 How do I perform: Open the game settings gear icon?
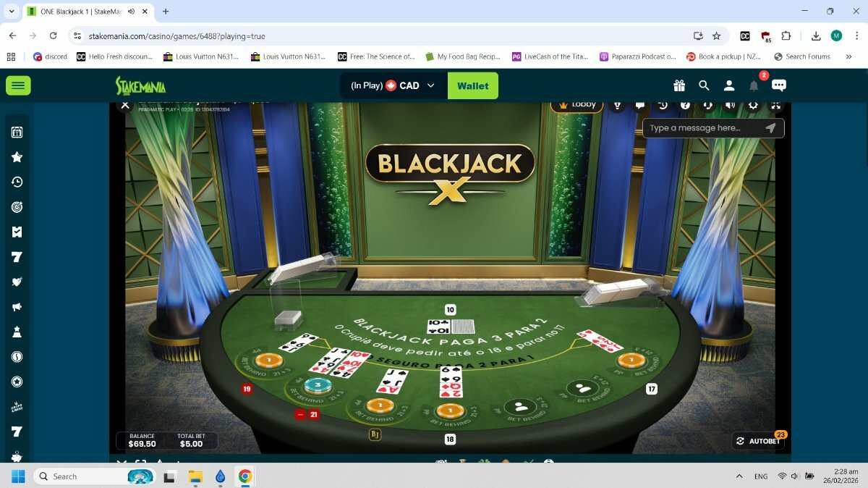click(753, 105)
